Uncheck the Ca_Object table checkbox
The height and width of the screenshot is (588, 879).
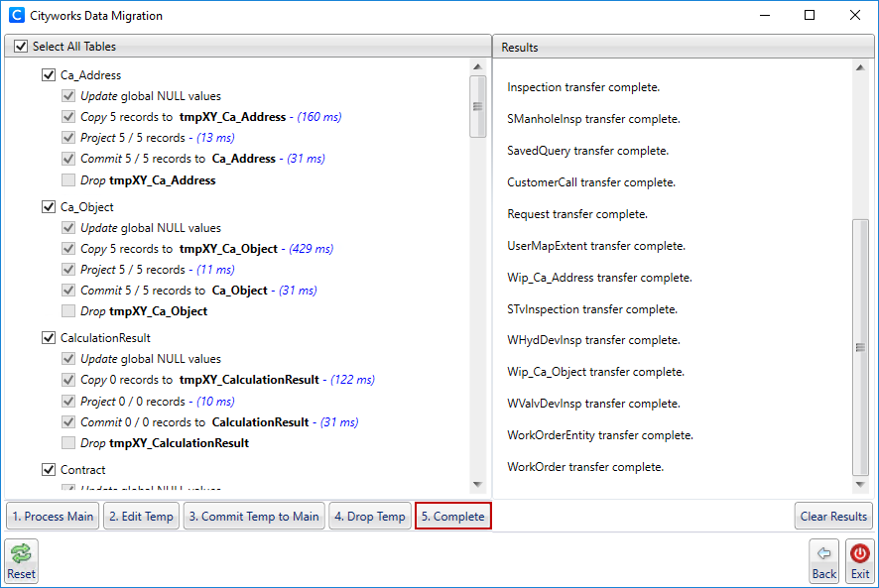coord(49,207)
